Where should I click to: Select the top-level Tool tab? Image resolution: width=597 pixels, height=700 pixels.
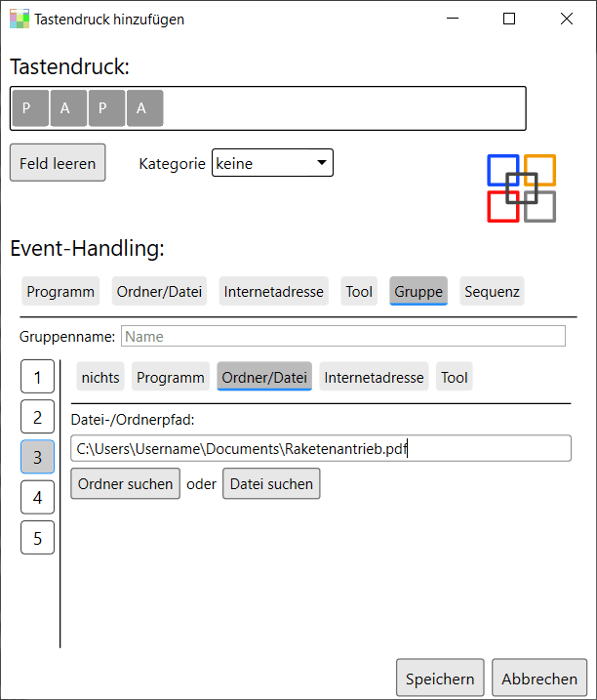(x=359, y=291)
